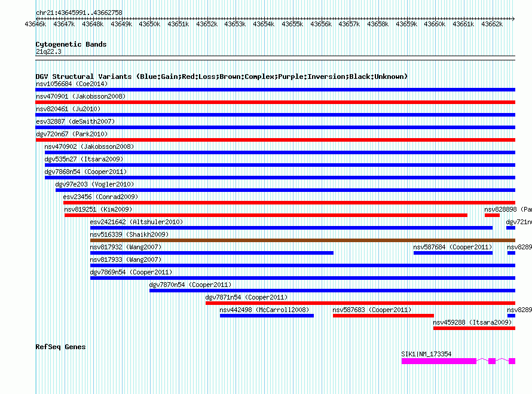Open esv2421642 (Altshuler2010) variant
This screenshot has width=532, height=394.
[136, 222]
